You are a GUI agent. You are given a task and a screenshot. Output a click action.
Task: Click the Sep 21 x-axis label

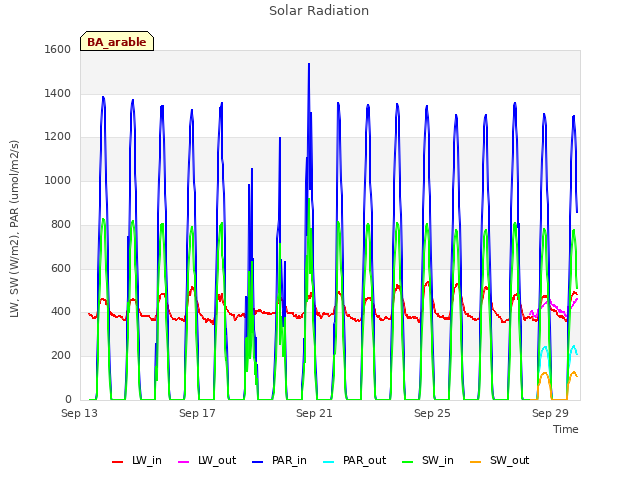pos(314,413)
